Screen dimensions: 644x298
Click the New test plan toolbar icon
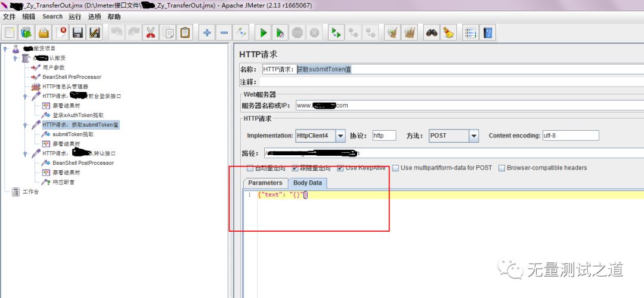pyautogui.click(x=10, y=32)
